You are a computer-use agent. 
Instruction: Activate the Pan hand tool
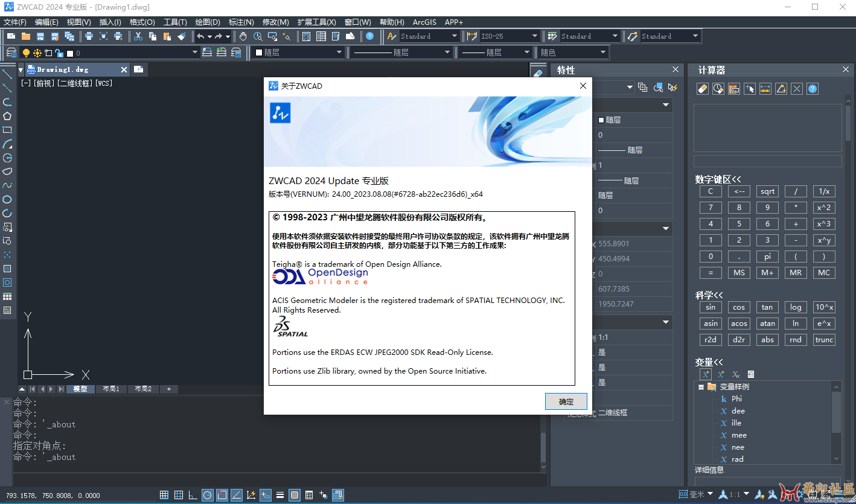click(243, 36)
